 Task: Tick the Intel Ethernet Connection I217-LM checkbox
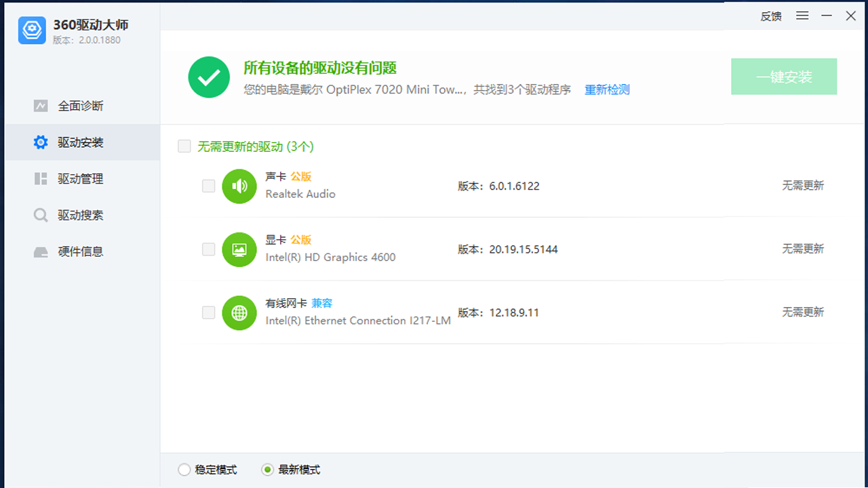(x=208, y=312)
